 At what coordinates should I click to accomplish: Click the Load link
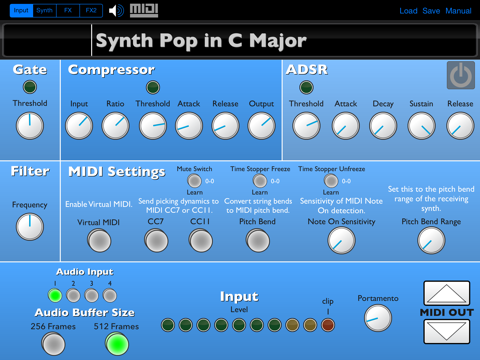point(408,11)
